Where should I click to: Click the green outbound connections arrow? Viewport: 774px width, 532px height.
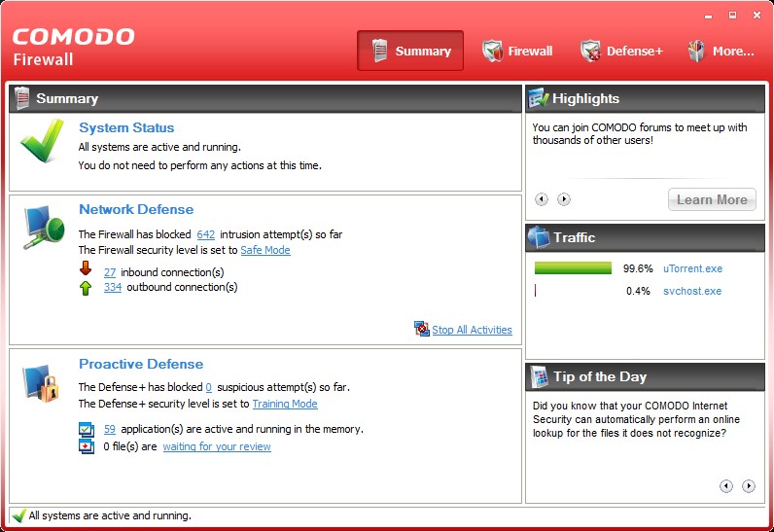(x=86, y=288)
